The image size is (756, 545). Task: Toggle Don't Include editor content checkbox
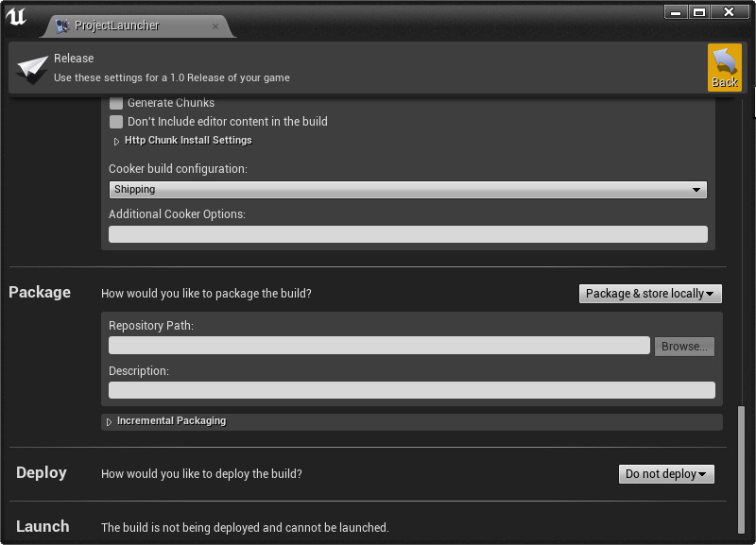[116, 122]
